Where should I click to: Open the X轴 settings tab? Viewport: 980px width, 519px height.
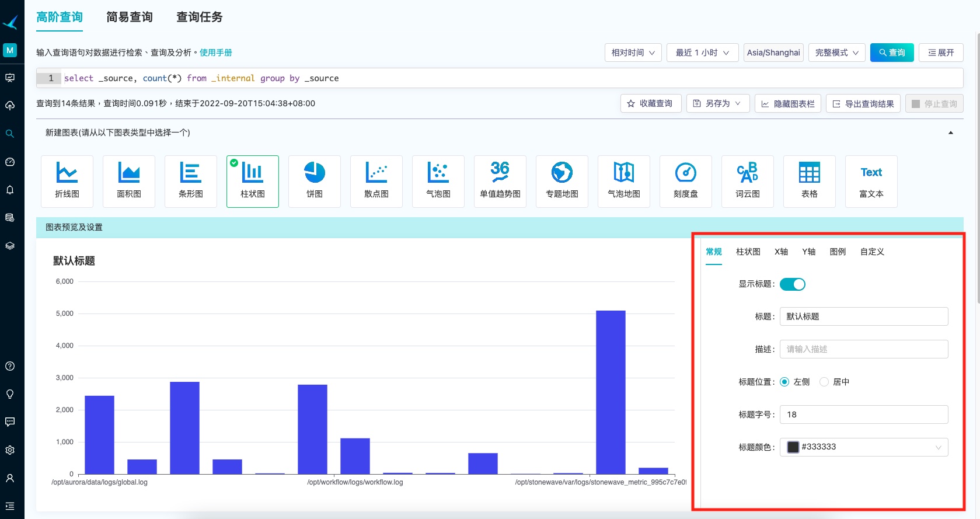(782, 252)
